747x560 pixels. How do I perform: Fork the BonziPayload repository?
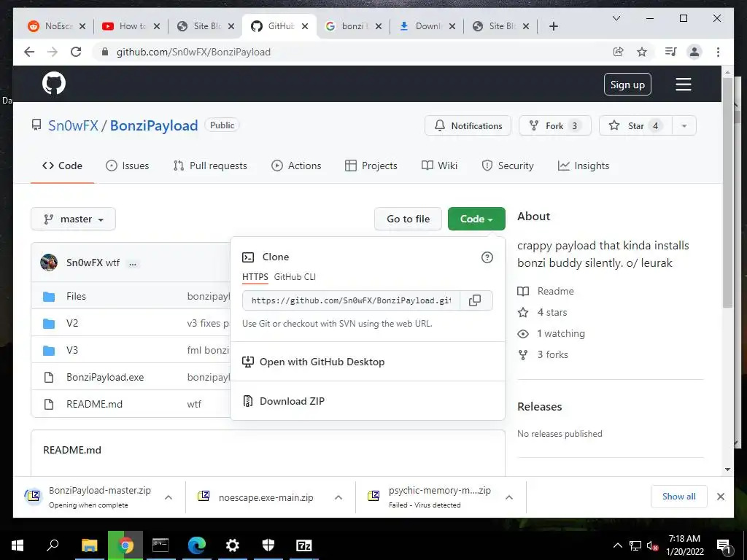pos(555,125)
